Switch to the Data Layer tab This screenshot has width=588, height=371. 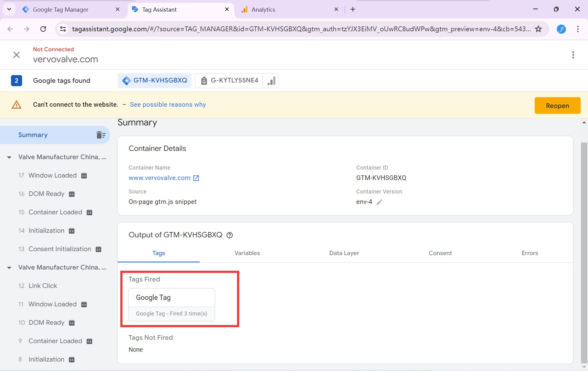tap(344, 253)
